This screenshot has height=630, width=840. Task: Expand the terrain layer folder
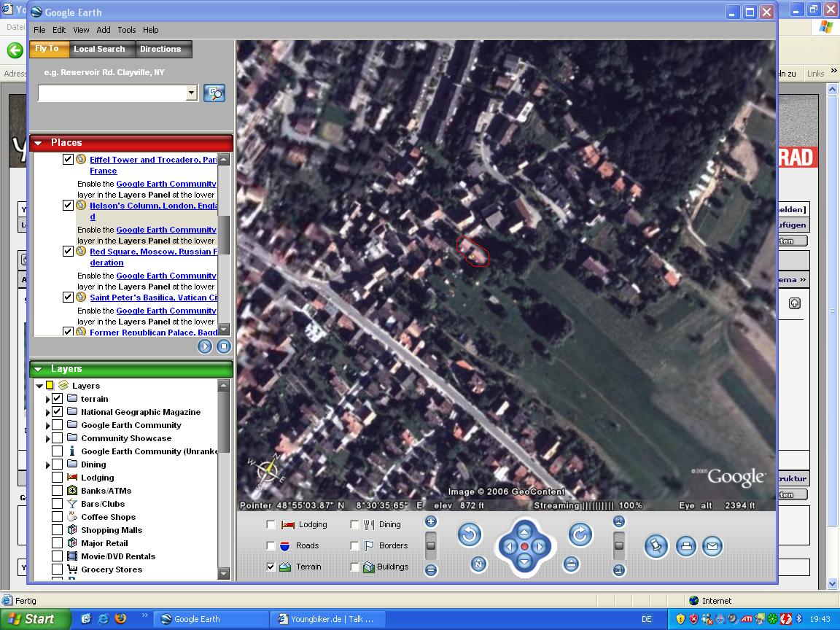pos(47,399)
